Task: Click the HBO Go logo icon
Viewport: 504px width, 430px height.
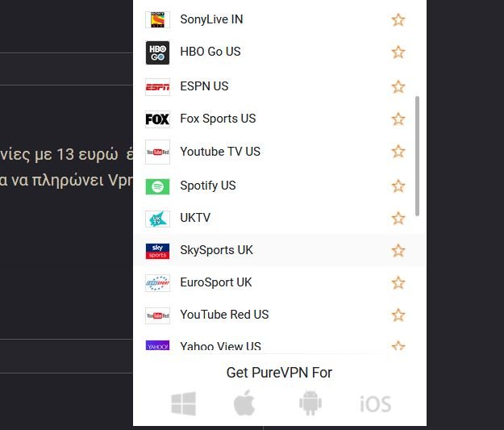Action: coord(157,52)
